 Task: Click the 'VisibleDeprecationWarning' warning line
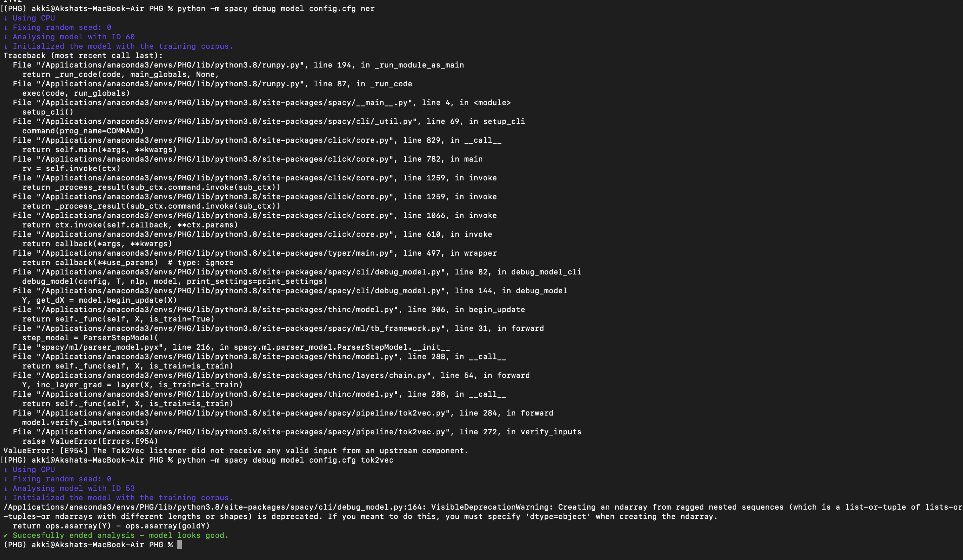[x=483, y=512]
